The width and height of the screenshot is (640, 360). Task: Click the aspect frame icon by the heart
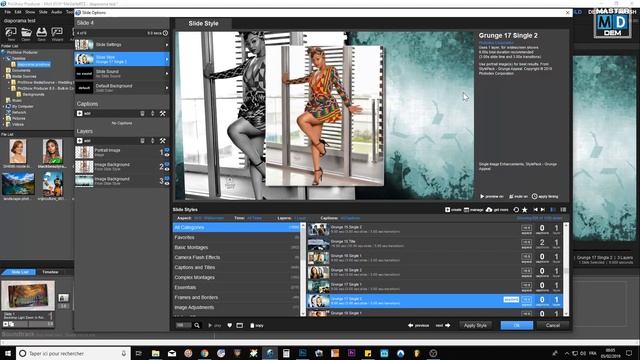click(x=240, y=325)
